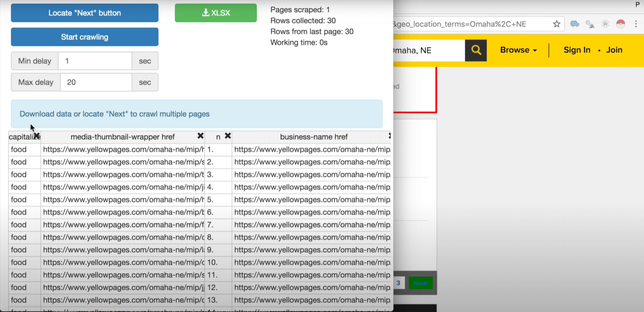Click the row number 7. cell
This screenshot has width=644, height=312.
(x=218, y=225)
